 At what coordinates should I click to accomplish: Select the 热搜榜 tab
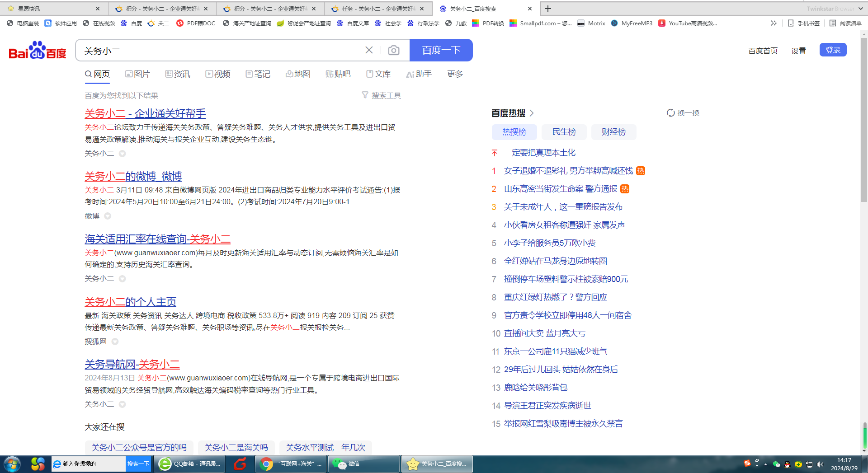[514, 132]
